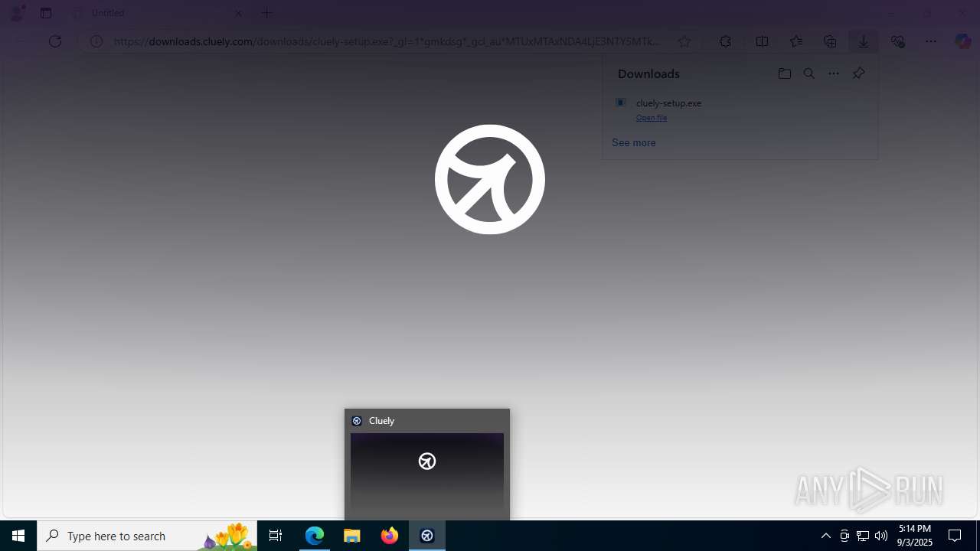The width and height of the screenshot is (980, 551).
Task: Pin the Downloads panel
Action: click(x=858, y=73)
